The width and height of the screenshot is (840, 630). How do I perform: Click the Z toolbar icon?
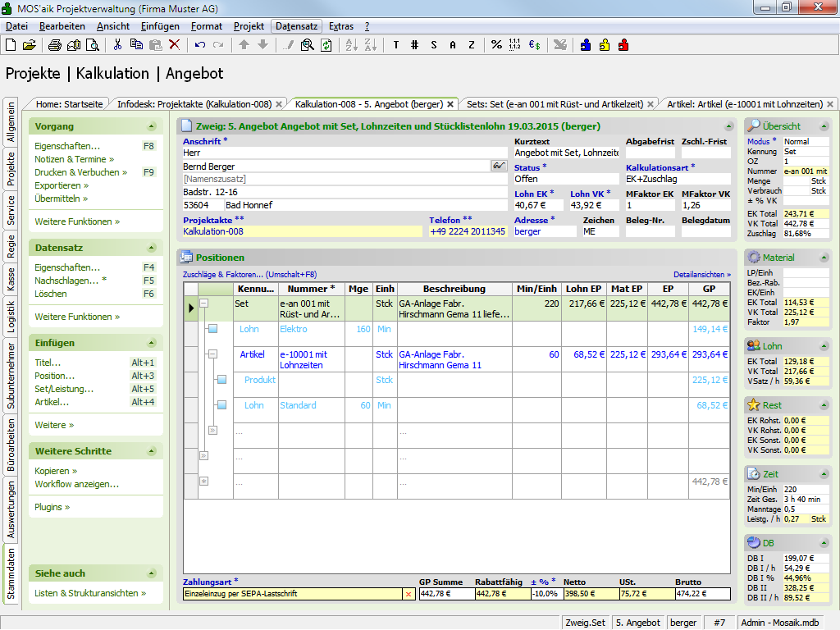click(472, 45)
